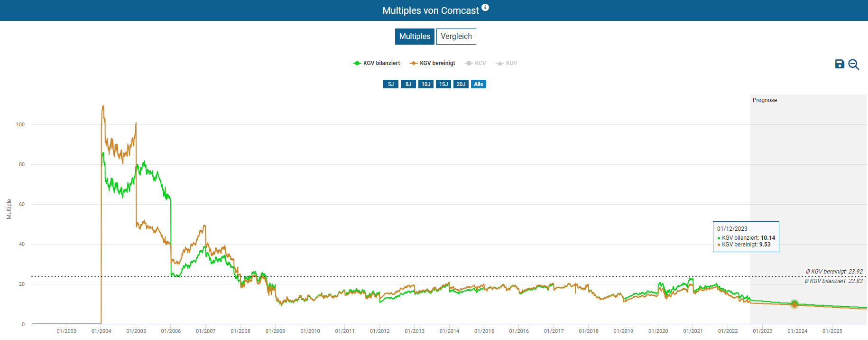Click the 01/2015 x-axis label
868x340 pixels.
tap(484, 331)
